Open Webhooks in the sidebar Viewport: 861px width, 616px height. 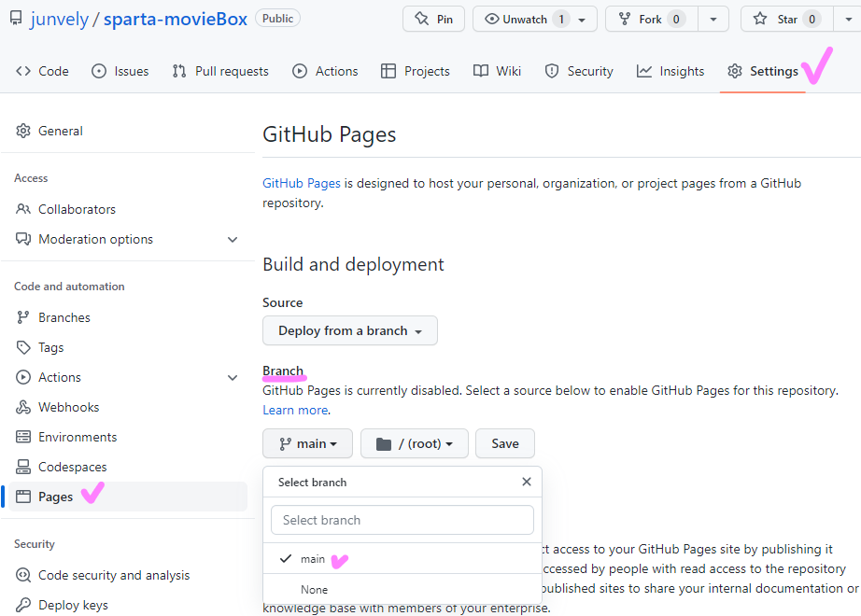coord(127,407)
